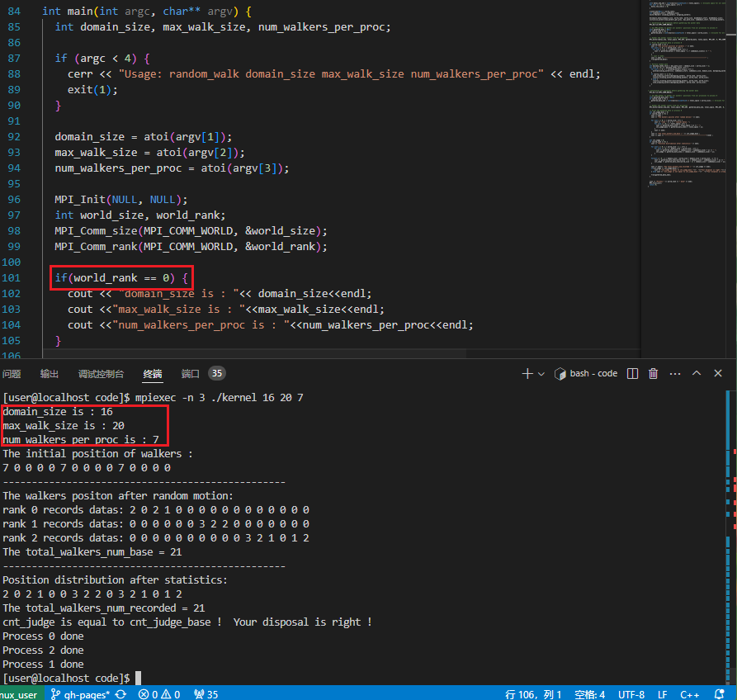Click the 'int world_size, world_rank;' code line
737x700 pixels.
(140, 215)
